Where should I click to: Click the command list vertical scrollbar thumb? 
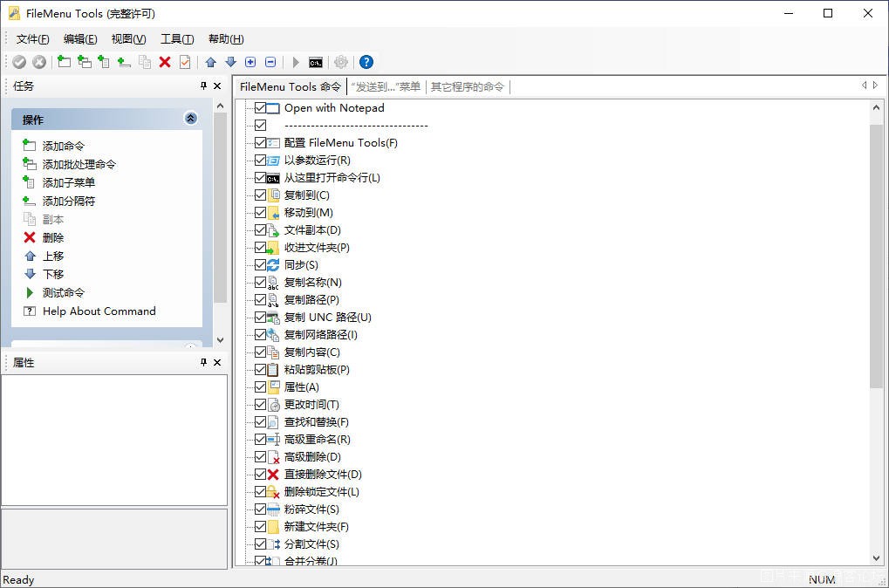click(x=876, y=256)
